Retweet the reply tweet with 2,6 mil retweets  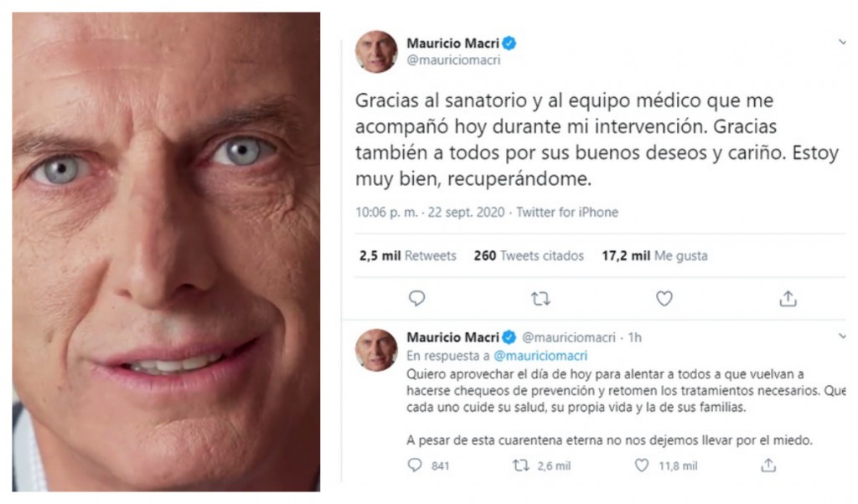click(x=520, y=465)
